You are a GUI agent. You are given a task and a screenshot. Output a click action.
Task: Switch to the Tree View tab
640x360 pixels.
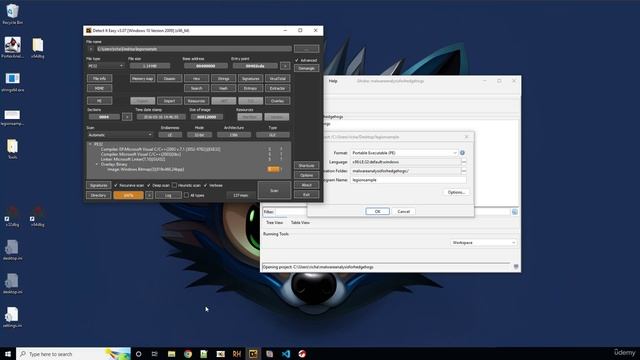274,222
